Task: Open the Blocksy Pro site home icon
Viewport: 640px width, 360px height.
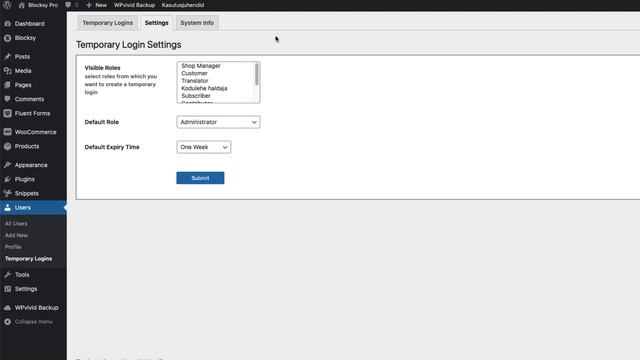Action: [x=22, y=5]
